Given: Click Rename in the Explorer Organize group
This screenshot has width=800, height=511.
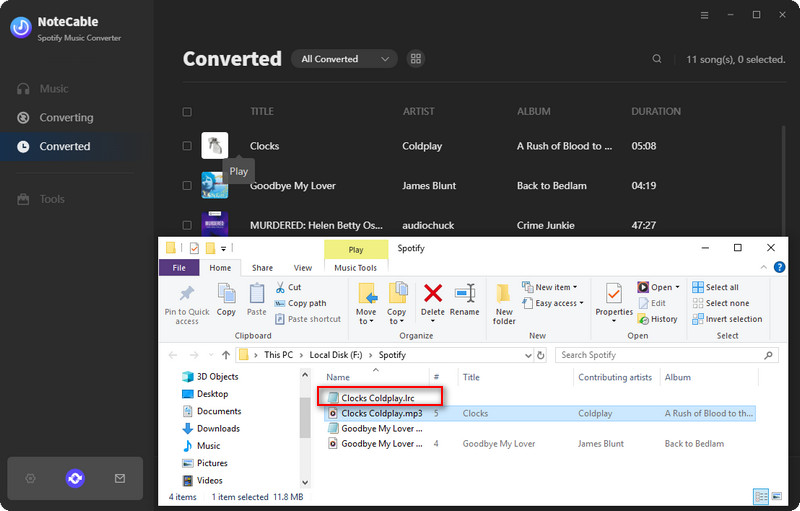Looking at the screenshot, I should 464,300.
